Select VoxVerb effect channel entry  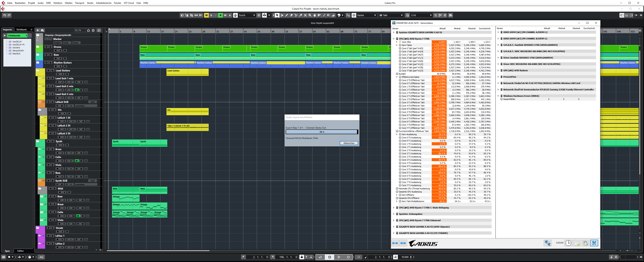click(16, 48)
